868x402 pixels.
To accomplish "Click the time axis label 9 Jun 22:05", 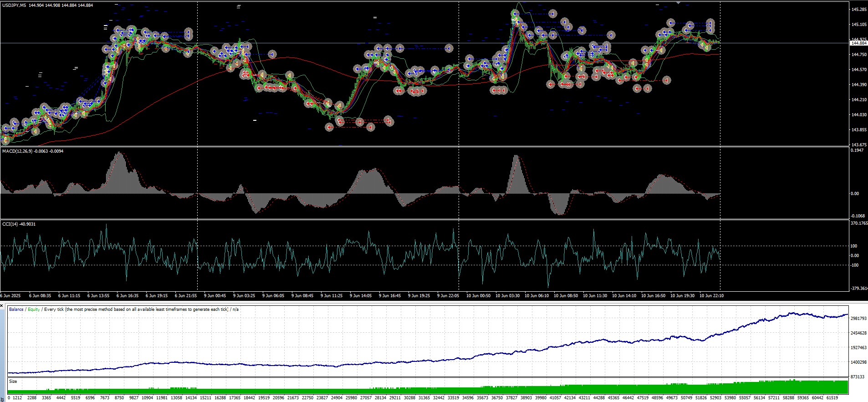I will tap(448, 296).
